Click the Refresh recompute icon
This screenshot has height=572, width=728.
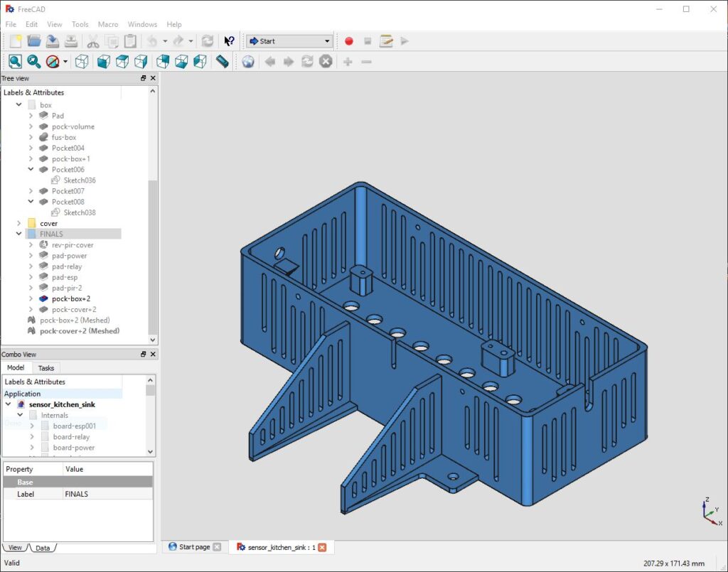click(x=208, y=41)
